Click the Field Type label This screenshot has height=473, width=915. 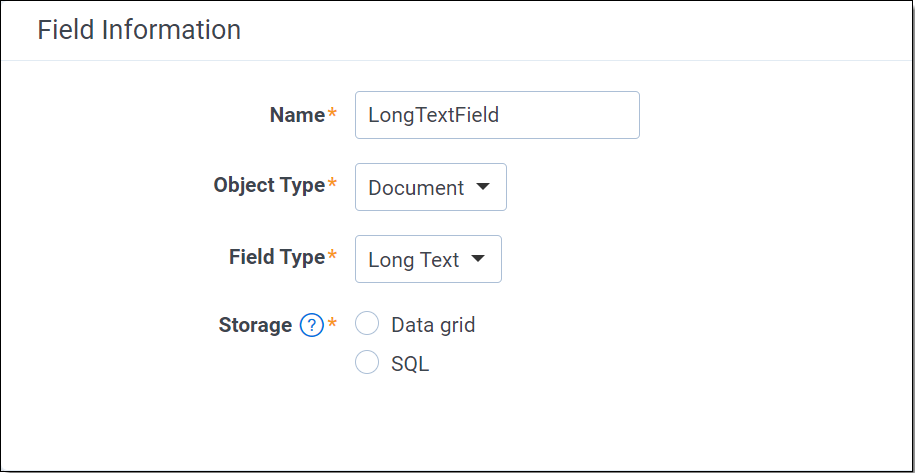click(x=277, y=257)
